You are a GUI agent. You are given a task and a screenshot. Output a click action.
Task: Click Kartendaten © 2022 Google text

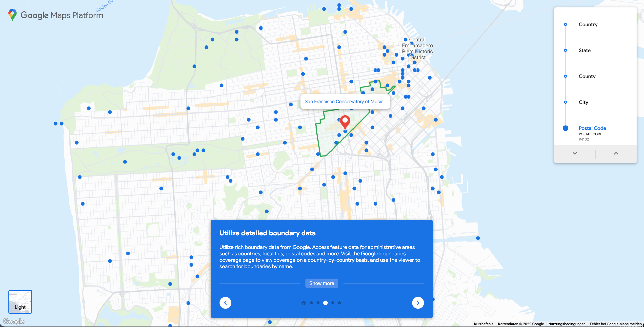click(x=521, y=324)
